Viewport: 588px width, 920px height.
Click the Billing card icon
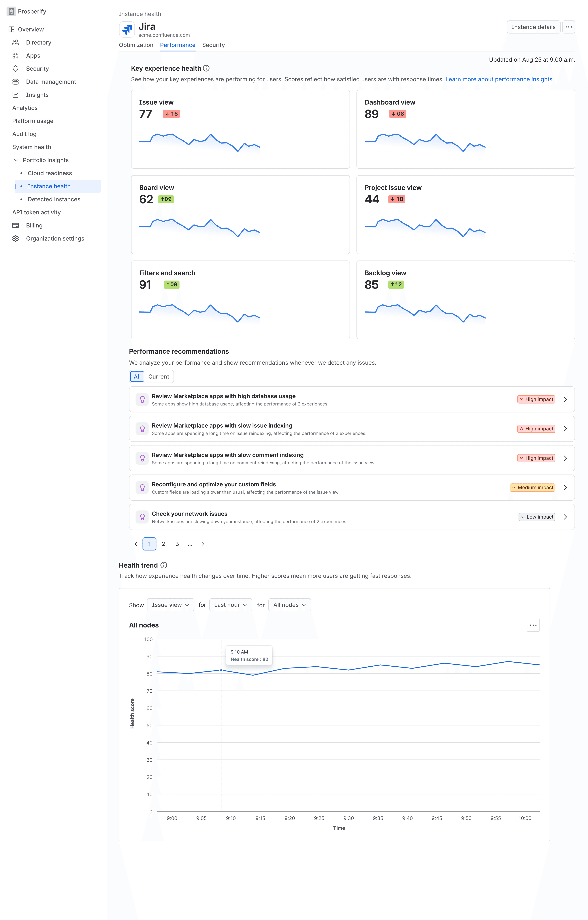click(x=16, y=225)
